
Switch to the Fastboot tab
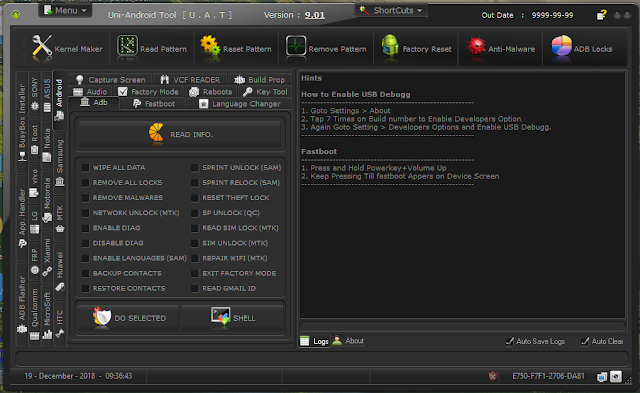(154, 104)
